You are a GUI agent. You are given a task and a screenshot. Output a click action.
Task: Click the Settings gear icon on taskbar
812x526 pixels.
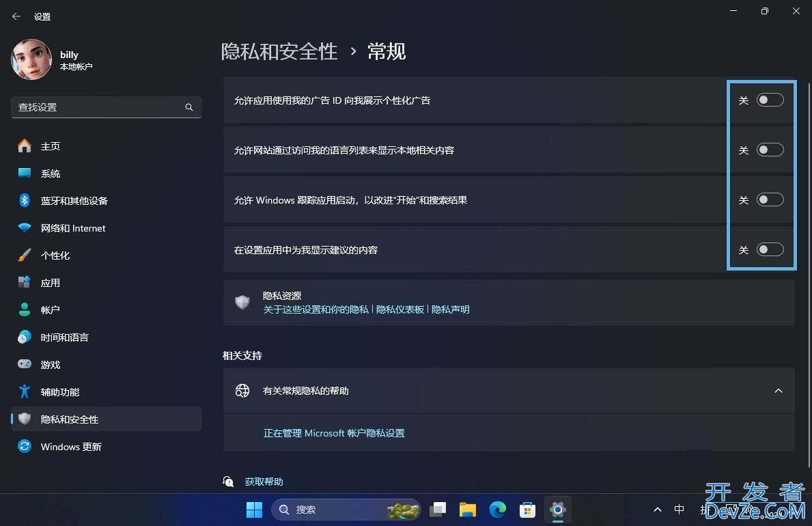pyautogui.click(x=558, y=510)
